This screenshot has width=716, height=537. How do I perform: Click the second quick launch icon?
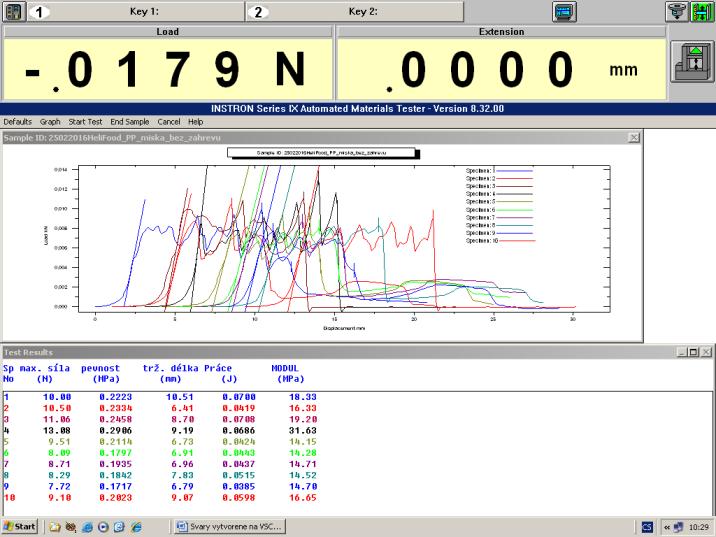click(71, 527)
